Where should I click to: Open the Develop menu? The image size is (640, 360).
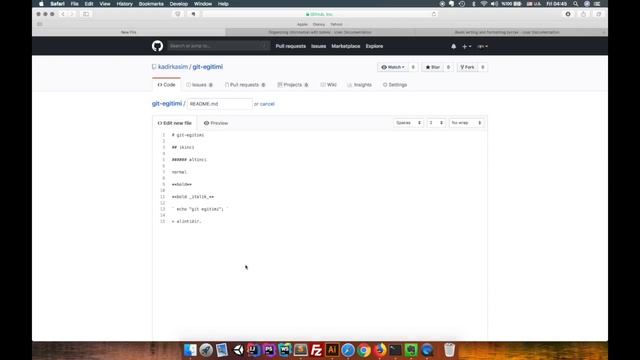coord(178,4)
